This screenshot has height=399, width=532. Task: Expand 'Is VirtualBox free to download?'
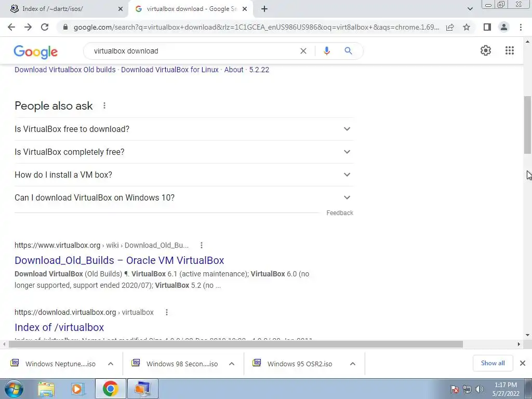[184, 129]
